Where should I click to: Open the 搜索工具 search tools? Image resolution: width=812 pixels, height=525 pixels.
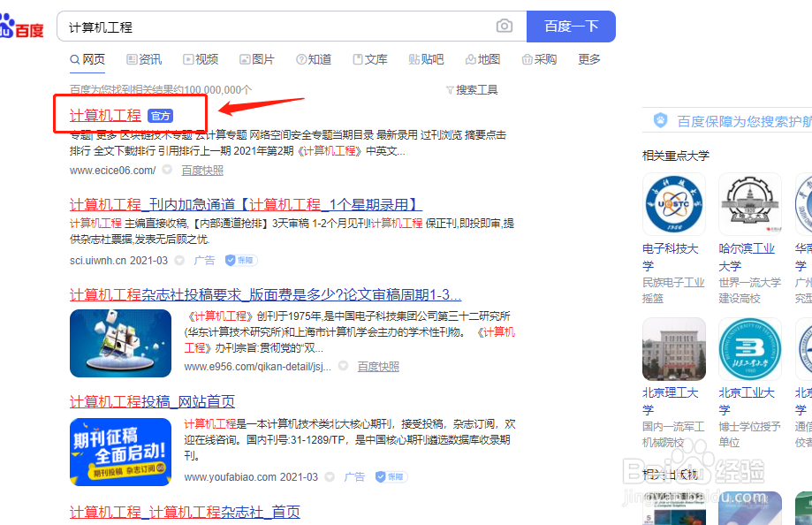tap(476, 88)
